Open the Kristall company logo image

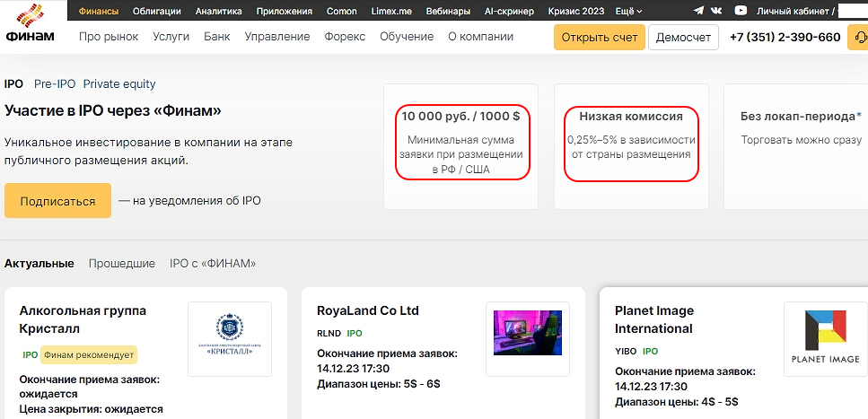pyautogui.click(x=230, y=338)
